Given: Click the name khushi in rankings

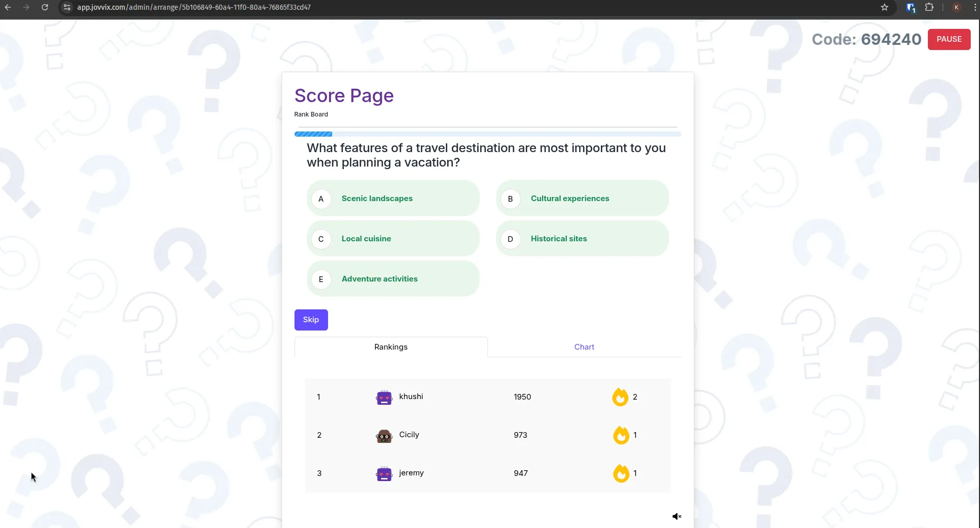Looking at the screenshot, I should [x=411, y=397].
